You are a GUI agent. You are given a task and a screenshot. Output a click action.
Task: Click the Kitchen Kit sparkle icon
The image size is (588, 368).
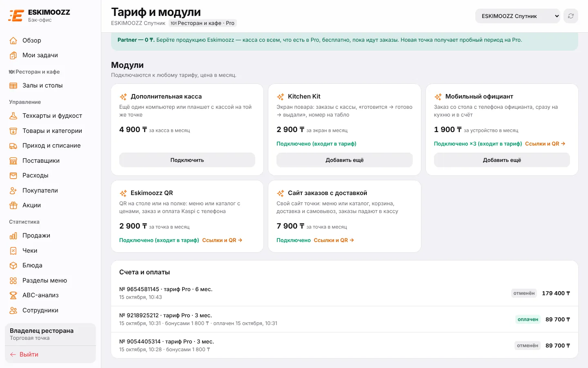281,97
